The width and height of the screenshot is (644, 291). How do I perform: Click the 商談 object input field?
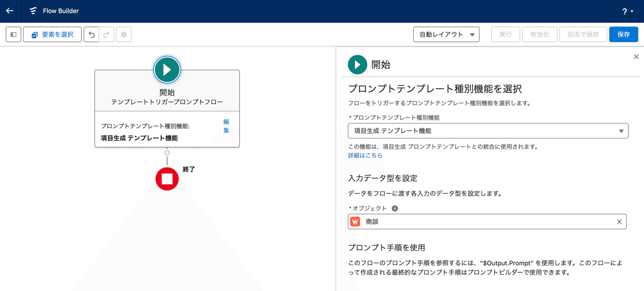tap(487, 221)
